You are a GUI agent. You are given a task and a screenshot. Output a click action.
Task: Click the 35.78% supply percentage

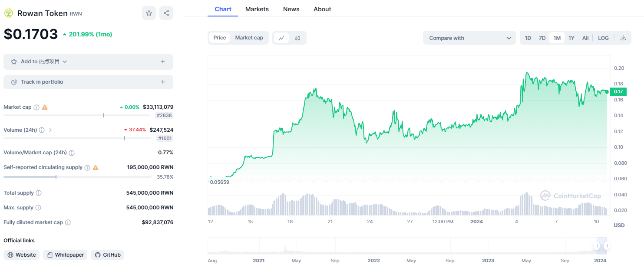[165, 177]
